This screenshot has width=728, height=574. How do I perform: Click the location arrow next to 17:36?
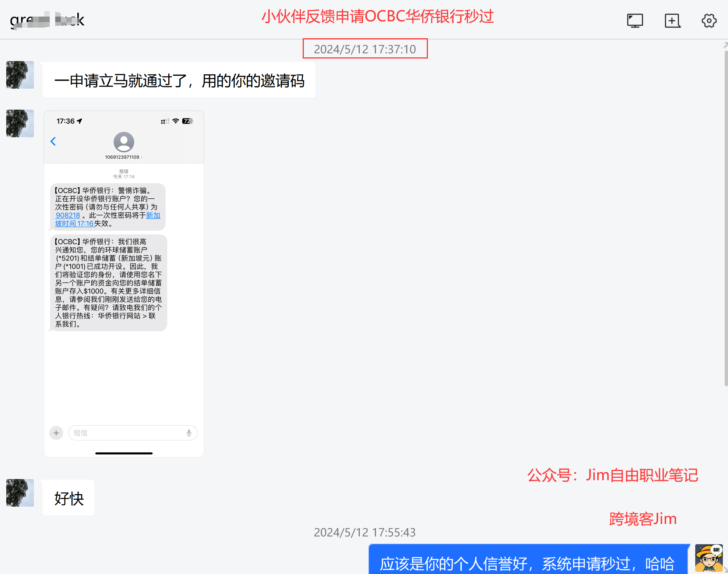pos(78,120)
